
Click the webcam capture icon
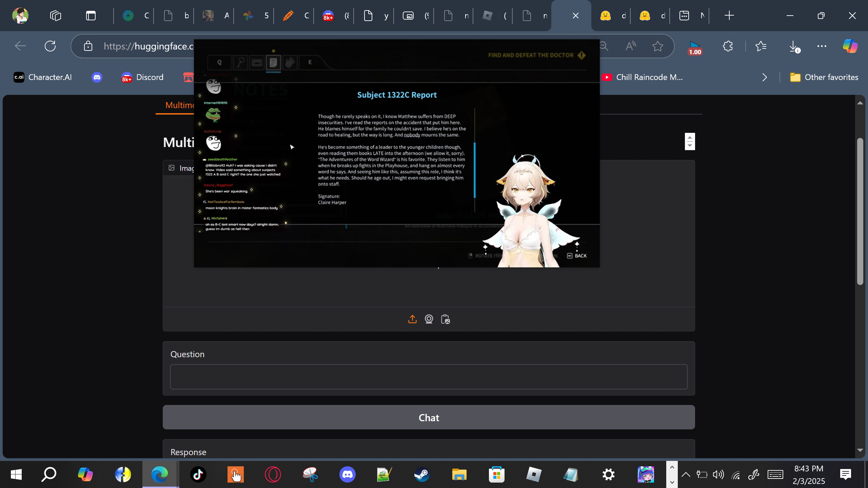point(429,319)
